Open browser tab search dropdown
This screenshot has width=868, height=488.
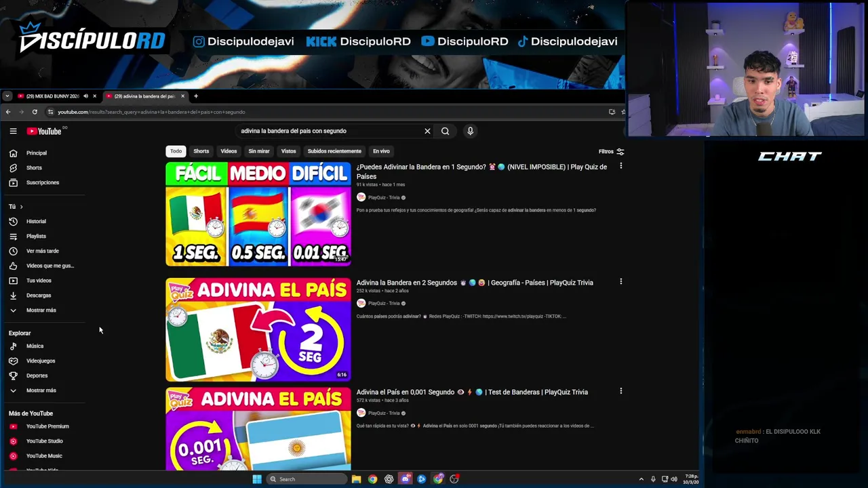click(x=7, y=96)
